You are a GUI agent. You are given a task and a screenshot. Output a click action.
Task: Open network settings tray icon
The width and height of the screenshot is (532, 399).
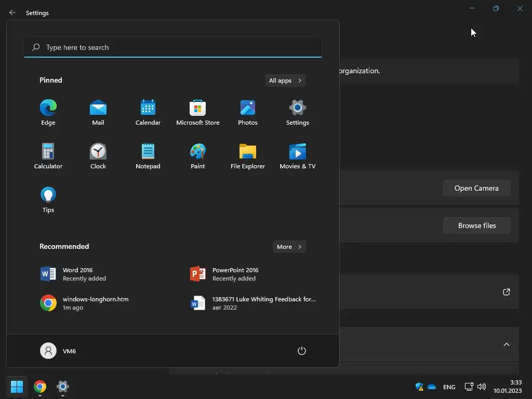point(469,387)
